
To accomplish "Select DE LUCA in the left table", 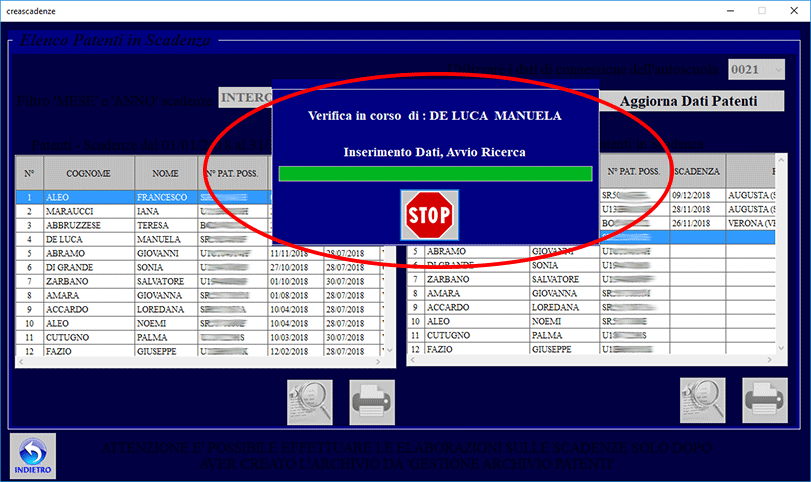I will click(x=64, y=239).
